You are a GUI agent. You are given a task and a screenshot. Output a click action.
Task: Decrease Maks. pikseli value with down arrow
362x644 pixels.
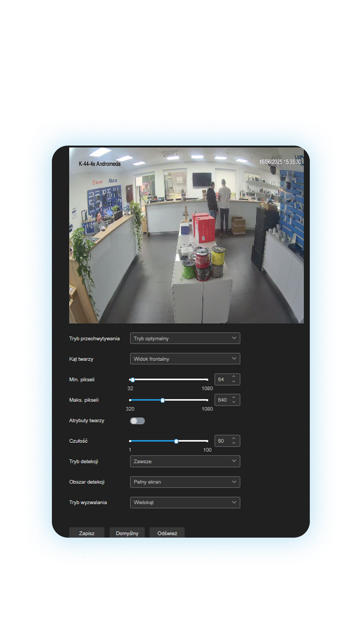234,402
